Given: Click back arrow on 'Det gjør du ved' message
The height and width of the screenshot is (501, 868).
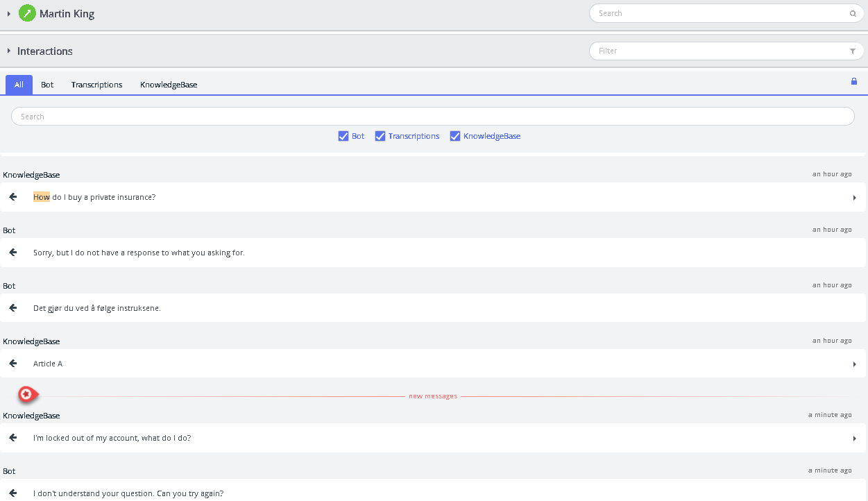Looking at the screenshot, I should [x=13, y=308].
